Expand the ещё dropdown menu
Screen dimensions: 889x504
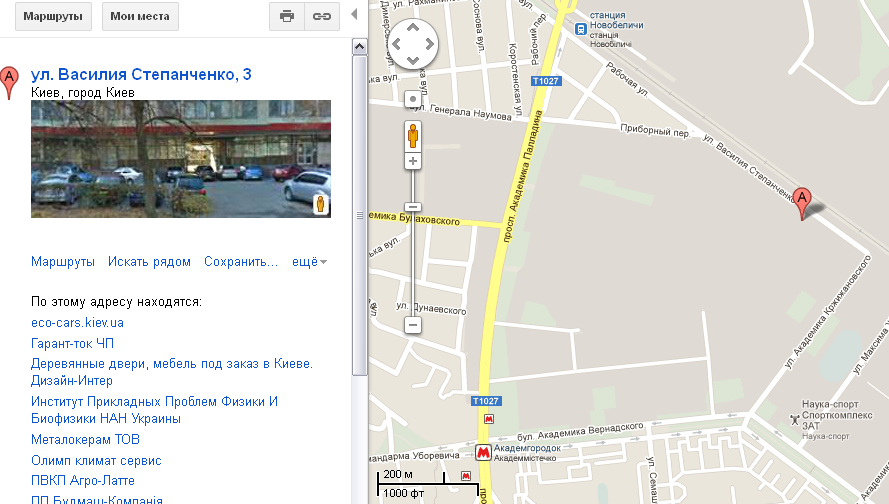coord(310,262)
